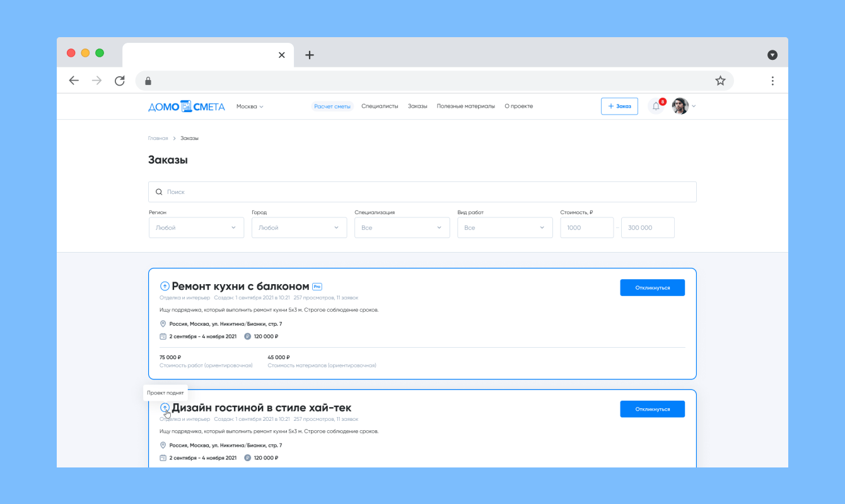Image resolution: width=845 pixels, height=504 pixels.
Task: Close the current browser tab
Action: [x=282, y=55]
